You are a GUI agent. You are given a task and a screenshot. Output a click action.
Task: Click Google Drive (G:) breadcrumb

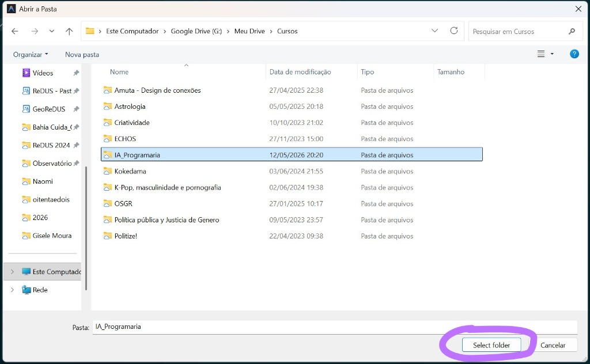(x=196, y=31)
